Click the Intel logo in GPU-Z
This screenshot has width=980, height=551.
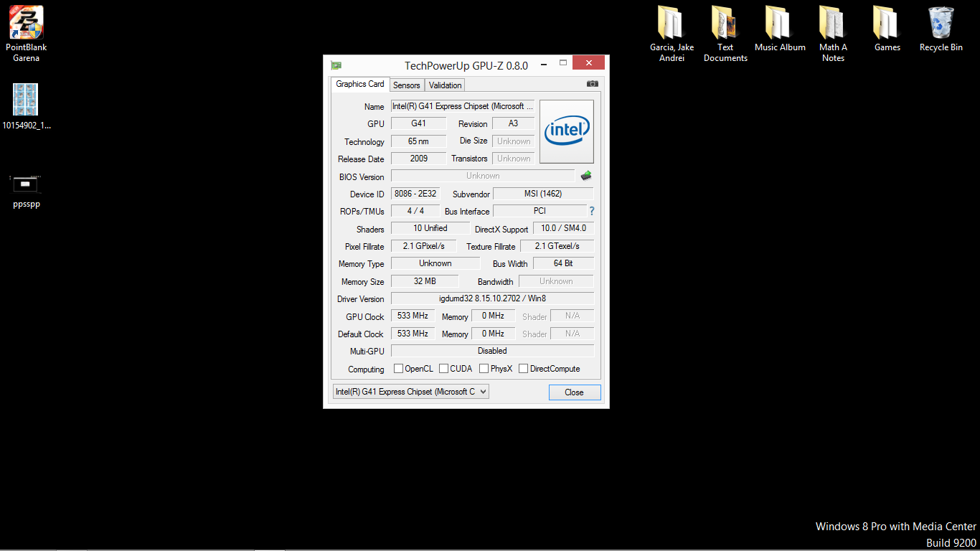[x=567, y=131]
